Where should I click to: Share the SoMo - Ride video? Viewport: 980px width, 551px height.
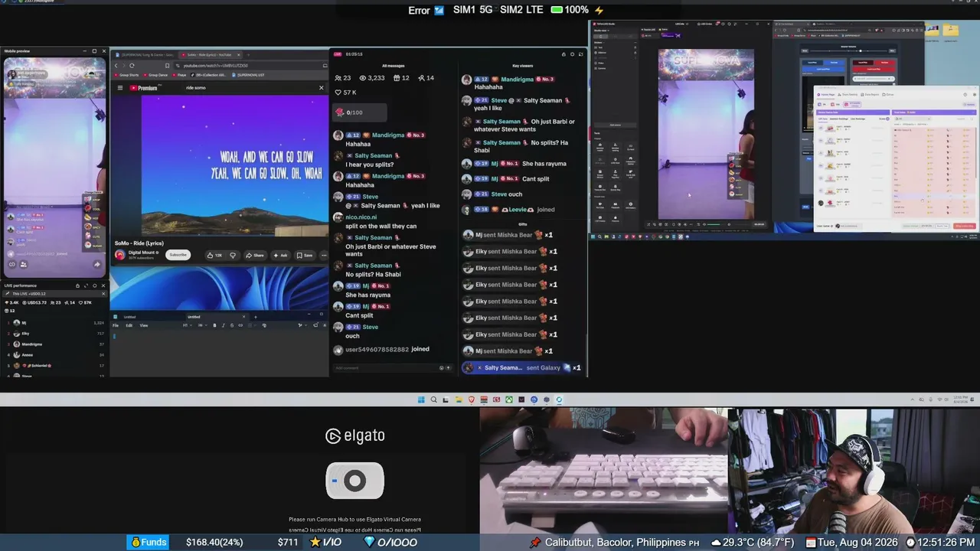pos(255,255)
